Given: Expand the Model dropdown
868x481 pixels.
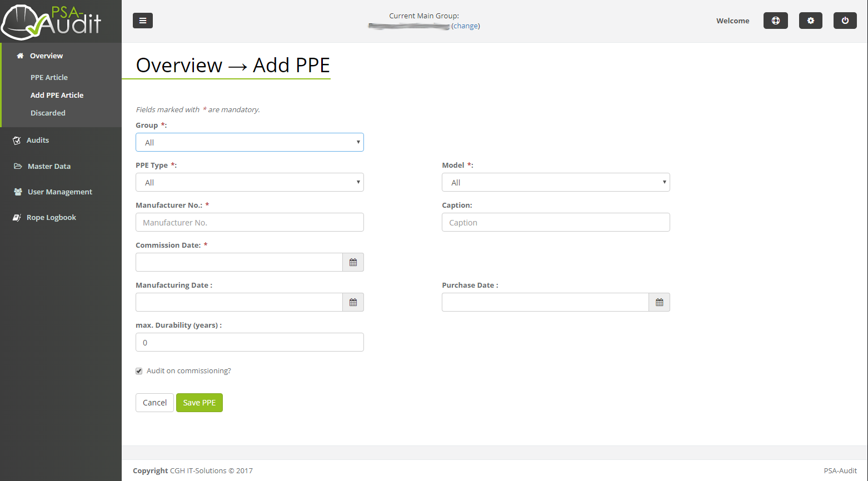Looking at the screenshot, I should click(556, 182).
